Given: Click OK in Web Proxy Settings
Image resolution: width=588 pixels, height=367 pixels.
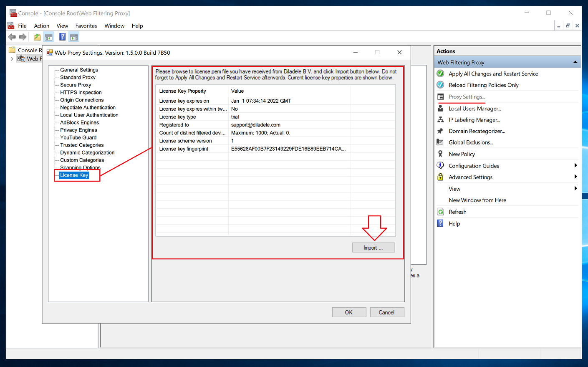Looking at the screenshot, I should pos(349,312).
